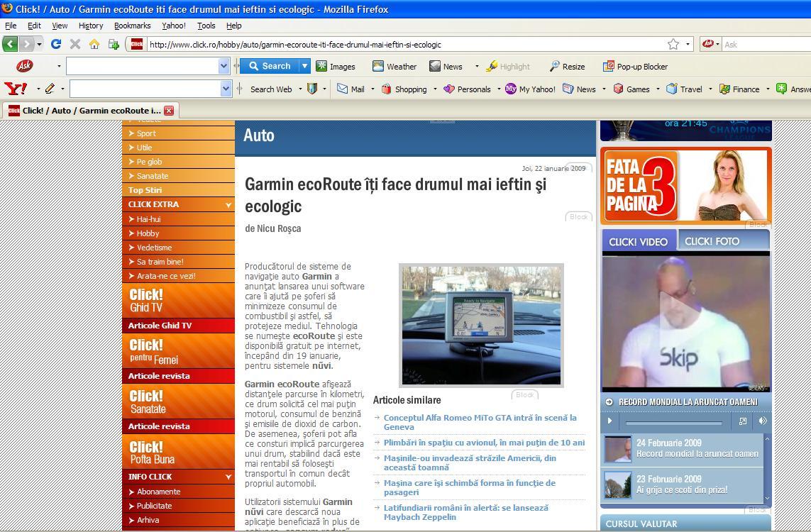Viewport: 811px width, 532px height.
Task: Open the Search Web dropdown arrow
Action: coord(300,89)
